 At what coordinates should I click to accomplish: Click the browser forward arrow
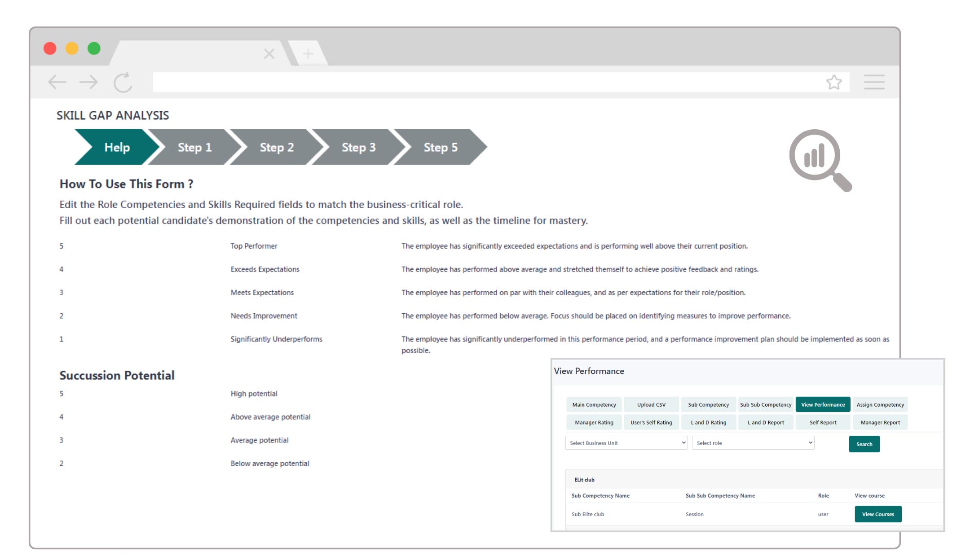point(88,82)
